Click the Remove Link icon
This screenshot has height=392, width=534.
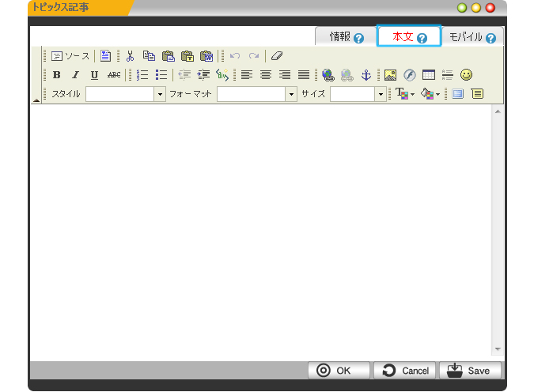(x=347, y=75)
